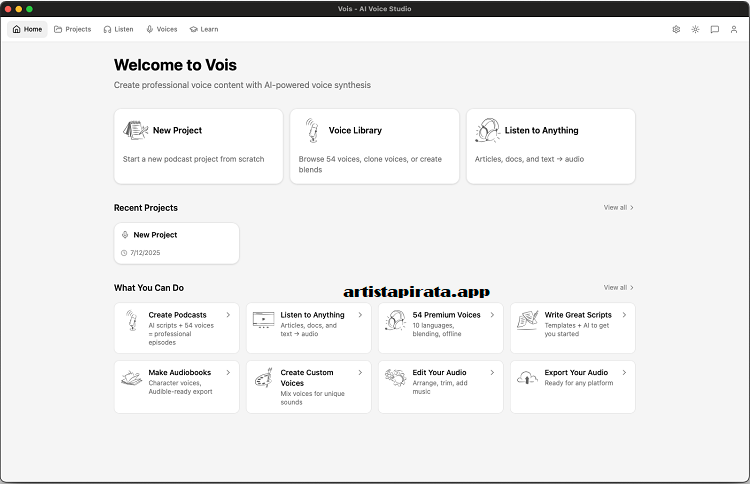Image resolution: width=750 pixels, height=484 pixels.
Task: Click the microphone icon on recent New Project
Action: pos(125,235)
